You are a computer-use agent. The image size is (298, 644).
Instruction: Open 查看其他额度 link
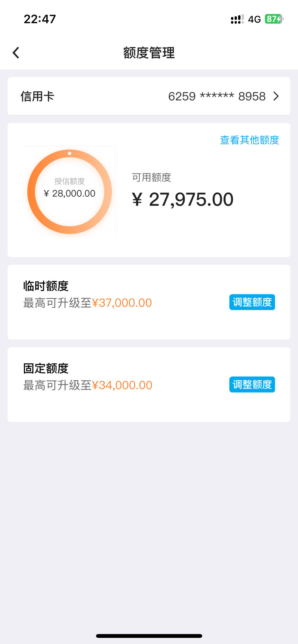[250, 140]
